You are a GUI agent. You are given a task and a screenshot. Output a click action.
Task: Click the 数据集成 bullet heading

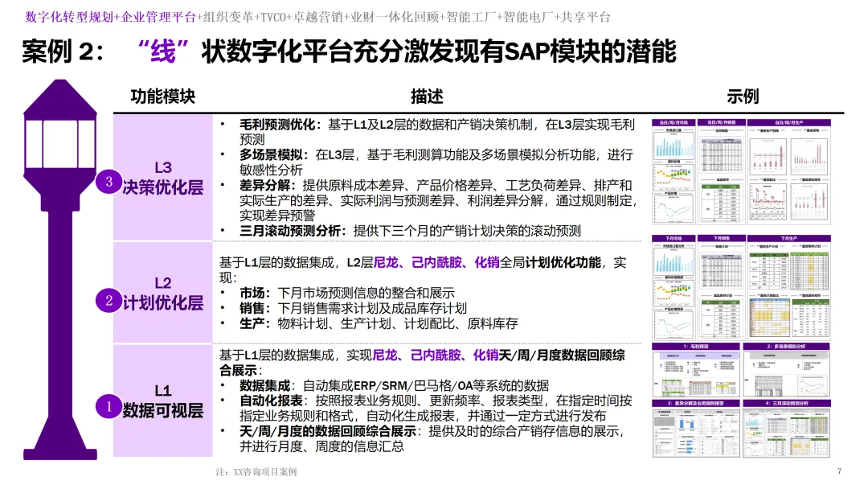[x=266, y=385]
